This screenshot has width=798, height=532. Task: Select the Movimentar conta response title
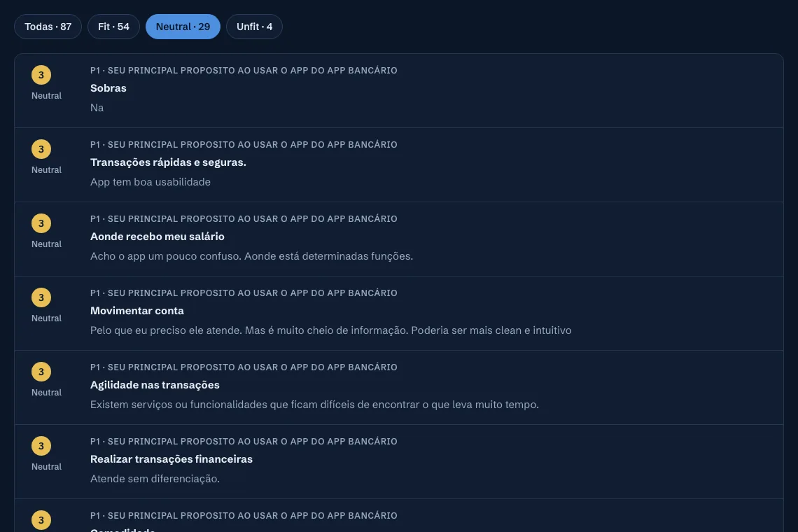tap(137, 311)
